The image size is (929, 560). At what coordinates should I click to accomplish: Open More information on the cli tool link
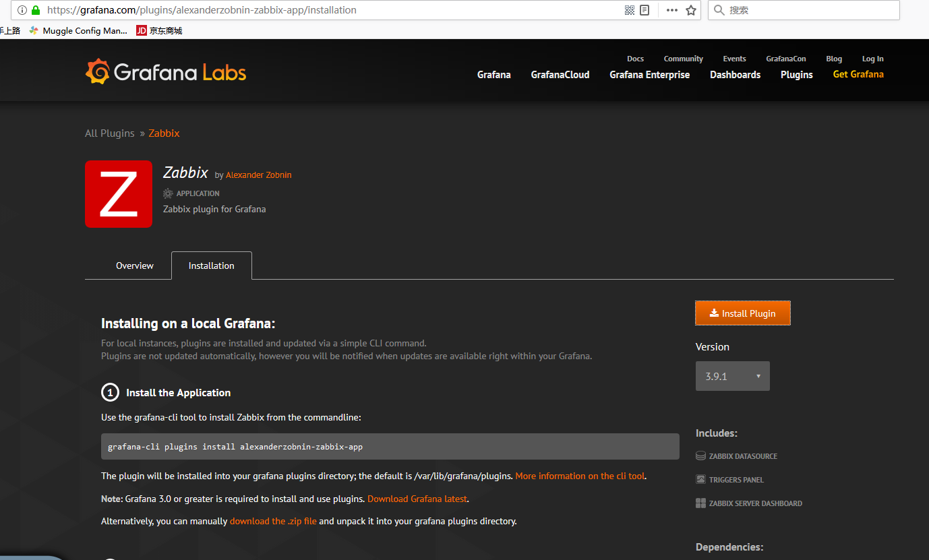coord(580,476)
